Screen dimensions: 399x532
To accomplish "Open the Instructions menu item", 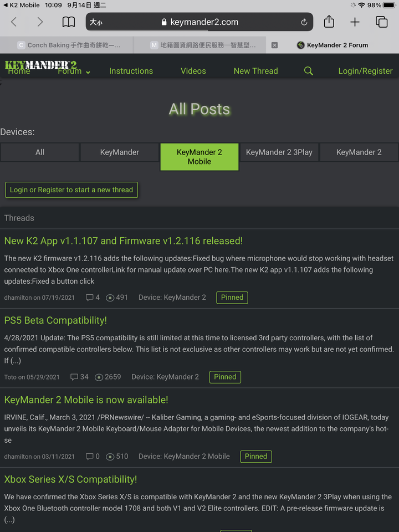I will point(131,71).
